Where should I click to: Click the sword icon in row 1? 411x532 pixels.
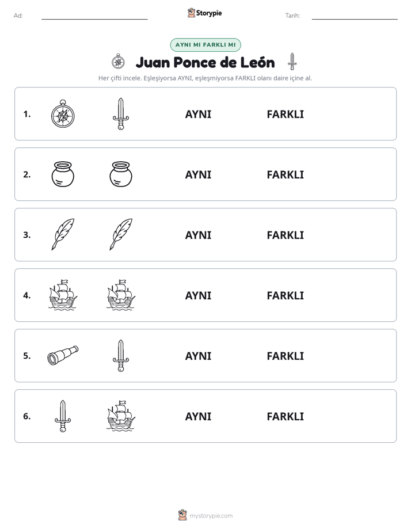pyautogui.click(x=121, y=114)
